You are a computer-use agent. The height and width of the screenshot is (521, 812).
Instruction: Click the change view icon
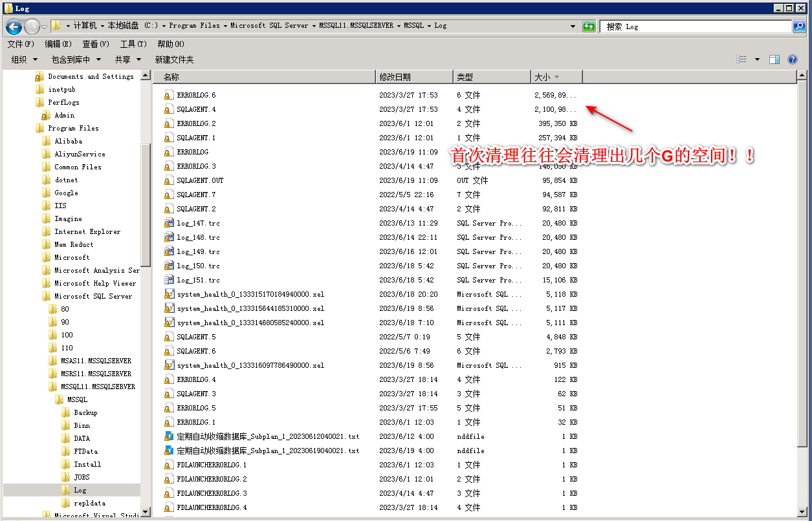(x=741, y=59)
